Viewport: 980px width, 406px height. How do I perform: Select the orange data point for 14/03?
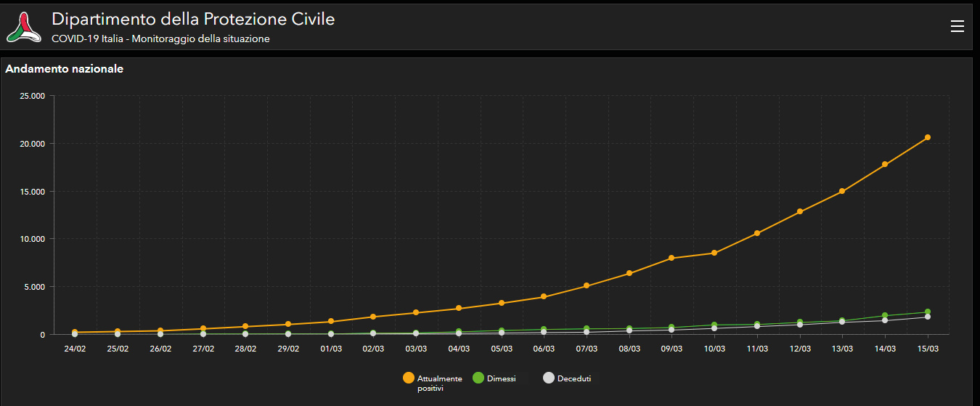point(885,164)
